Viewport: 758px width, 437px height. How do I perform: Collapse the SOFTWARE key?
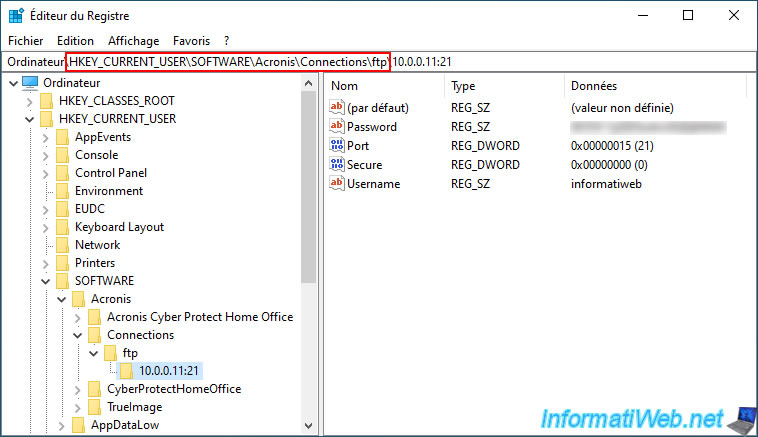[45, 281]
